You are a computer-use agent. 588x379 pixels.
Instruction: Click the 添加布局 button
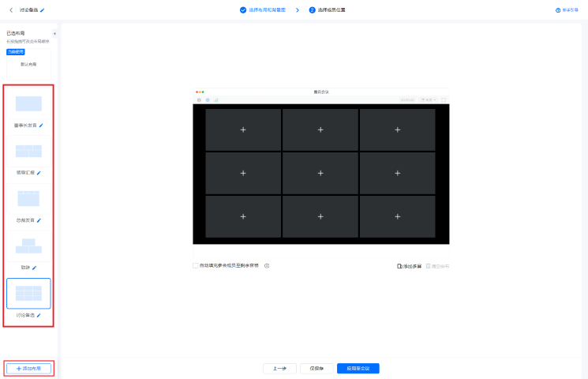coord(29,369)
